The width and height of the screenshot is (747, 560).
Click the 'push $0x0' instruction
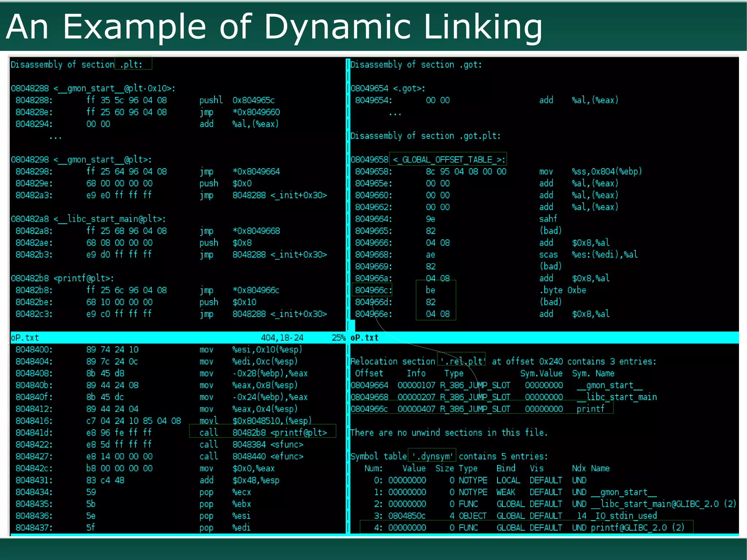coord(225,183)
